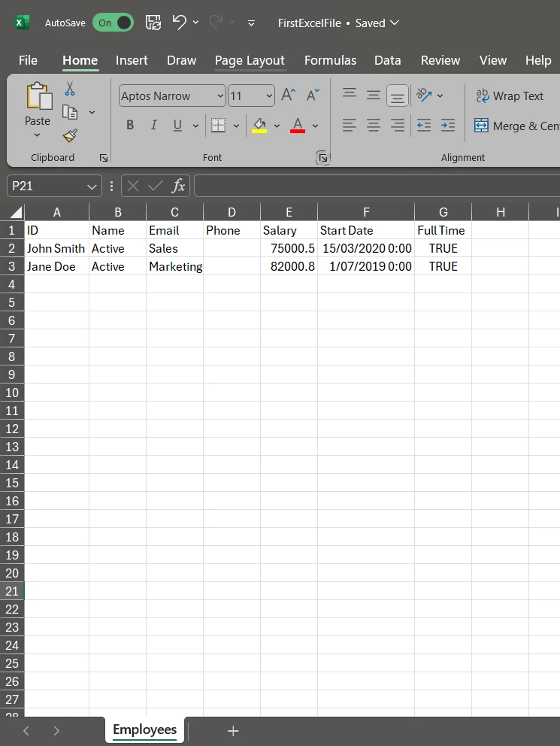Open the Insert ribbon tab
This screenshot has width=560, height=746.
pos(132,60)
